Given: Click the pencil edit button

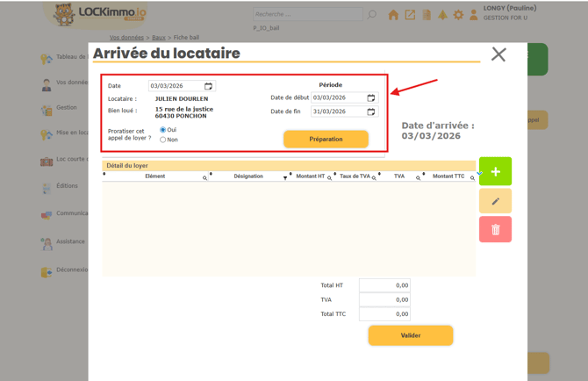Looking at the screenshot, I should 495,201.
